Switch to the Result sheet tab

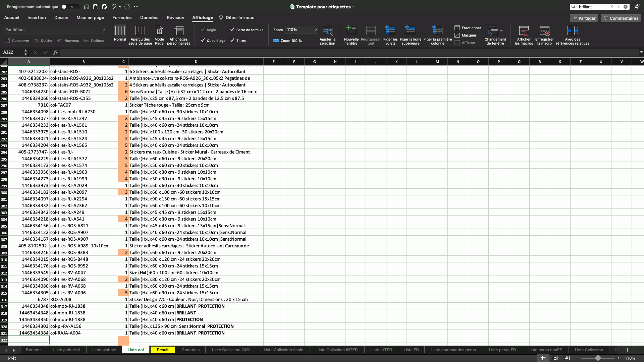click(163, 350)
